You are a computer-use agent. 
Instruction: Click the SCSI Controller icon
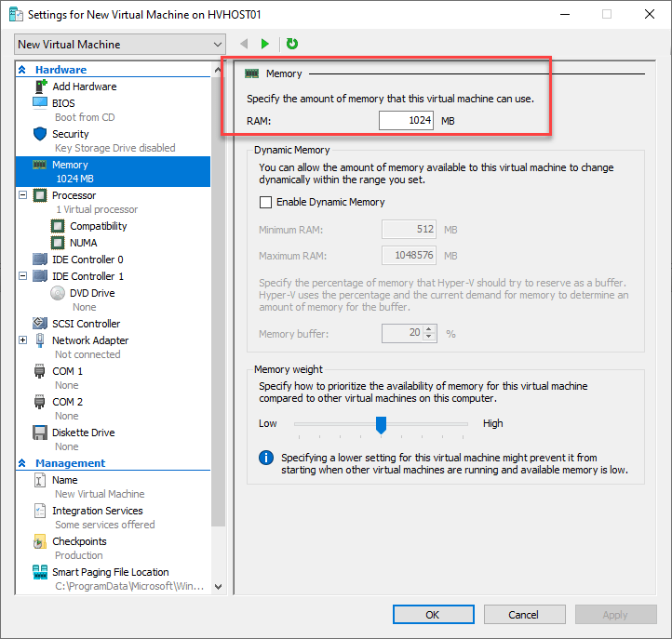tap(40, 323)
